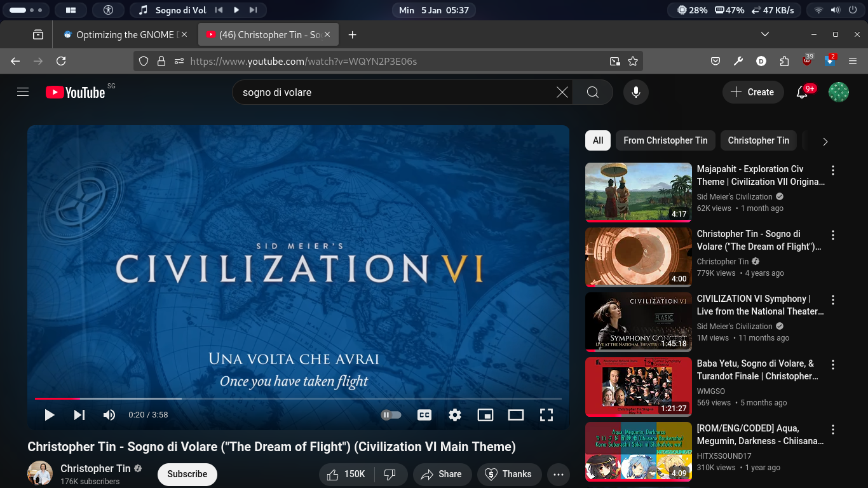Bookmark this page with star icon

[x=633, y=61]
